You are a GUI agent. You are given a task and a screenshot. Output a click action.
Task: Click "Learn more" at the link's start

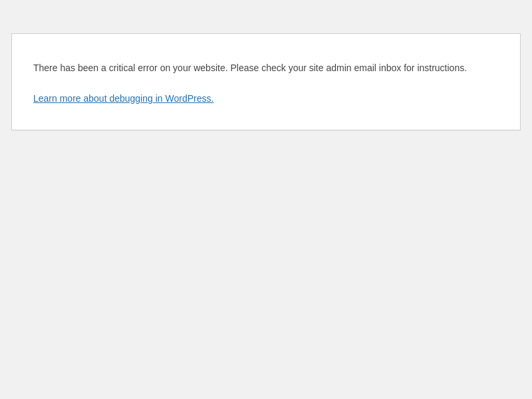tap(57, 98)
